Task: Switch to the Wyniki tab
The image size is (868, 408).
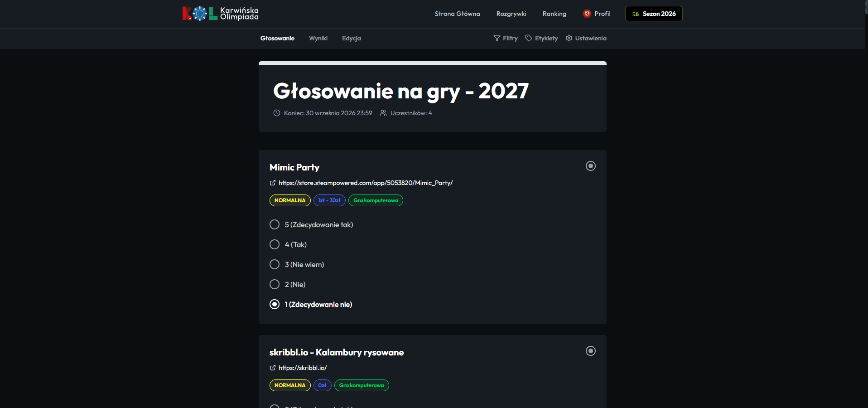Action: click(x=318, y=38)
